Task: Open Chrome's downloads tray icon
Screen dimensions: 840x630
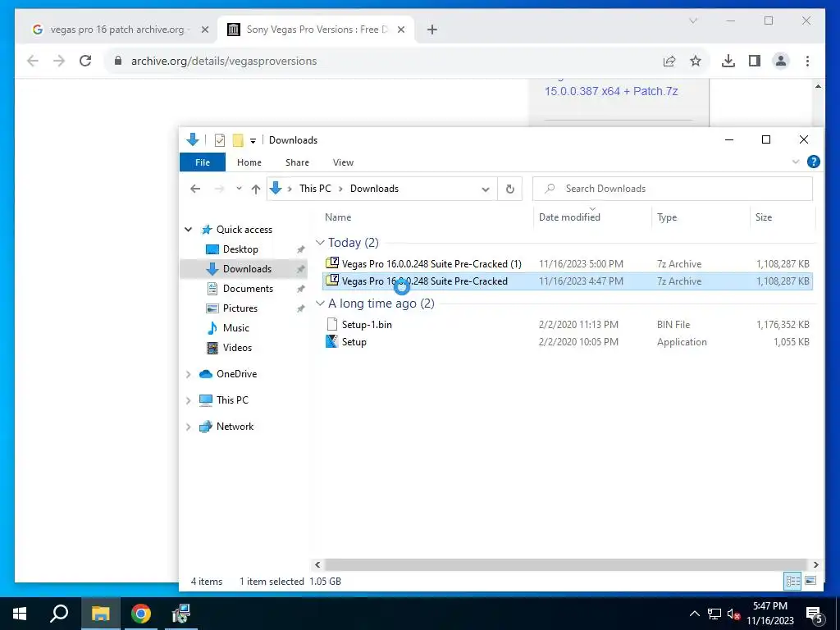Action: 728,61
